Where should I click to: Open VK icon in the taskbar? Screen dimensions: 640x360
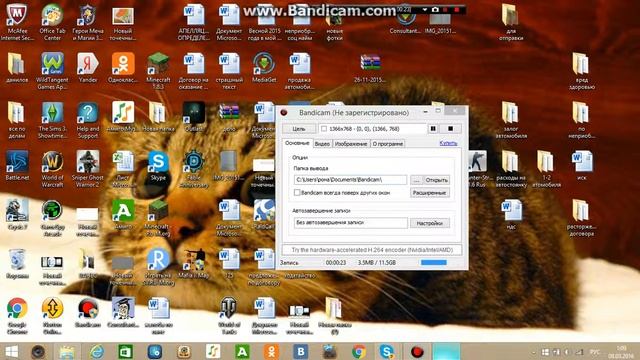point(301,351)
